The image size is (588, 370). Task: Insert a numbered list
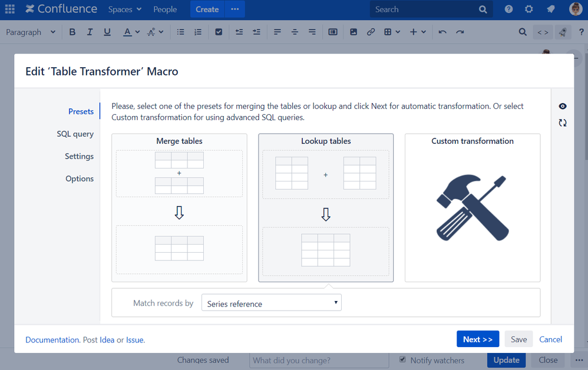[198, 32]
